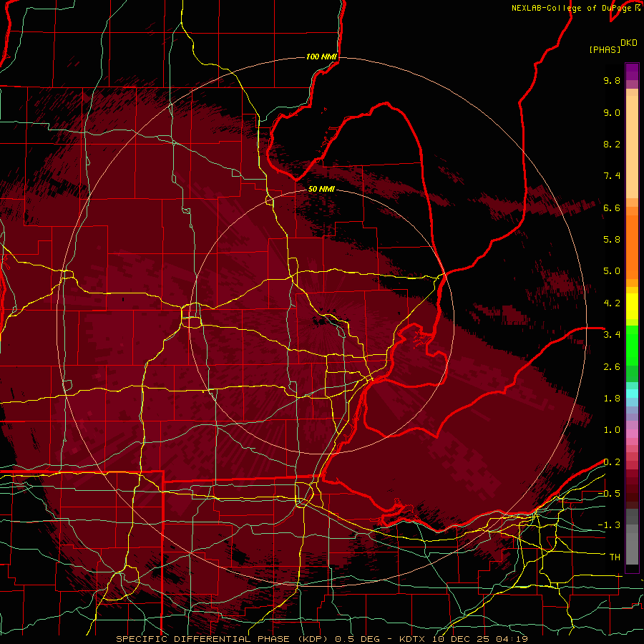Pick the pink segment of the color bar
Image resolution: width=644 pixels, height=644 pixels.
pos(632,434)
